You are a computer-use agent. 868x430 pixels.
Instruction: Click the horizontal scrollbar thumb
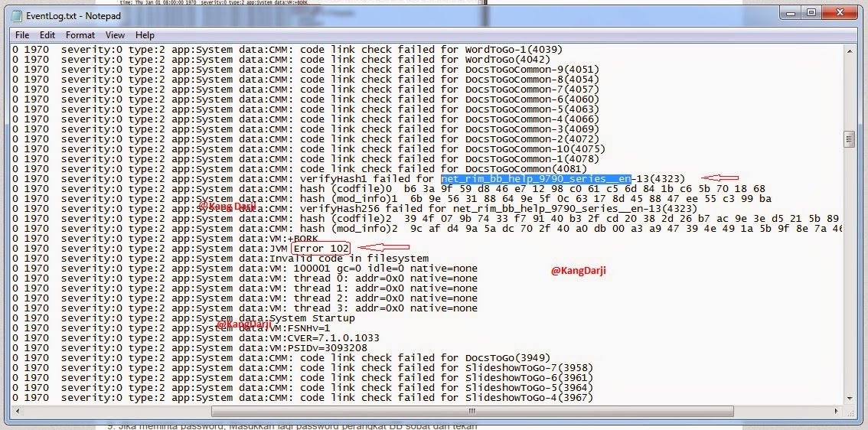pyautogui.click(x=472, y=411)
